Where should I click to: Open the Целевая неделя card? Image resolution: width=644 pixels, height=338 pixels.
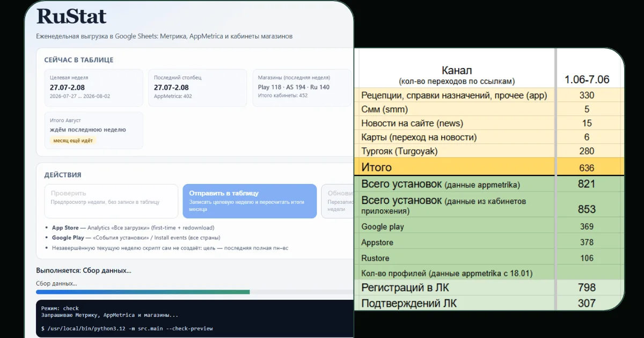tap(94, 87)
